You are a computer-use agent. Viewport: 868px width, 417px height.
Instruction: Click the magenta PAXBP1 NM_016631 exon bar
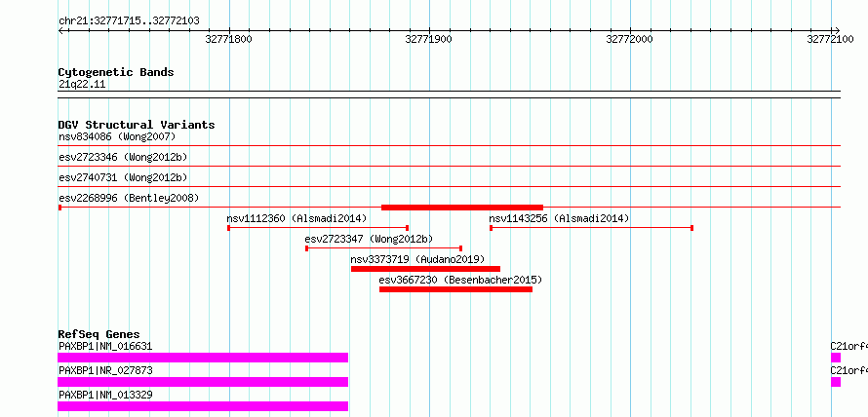click(203, 358)
